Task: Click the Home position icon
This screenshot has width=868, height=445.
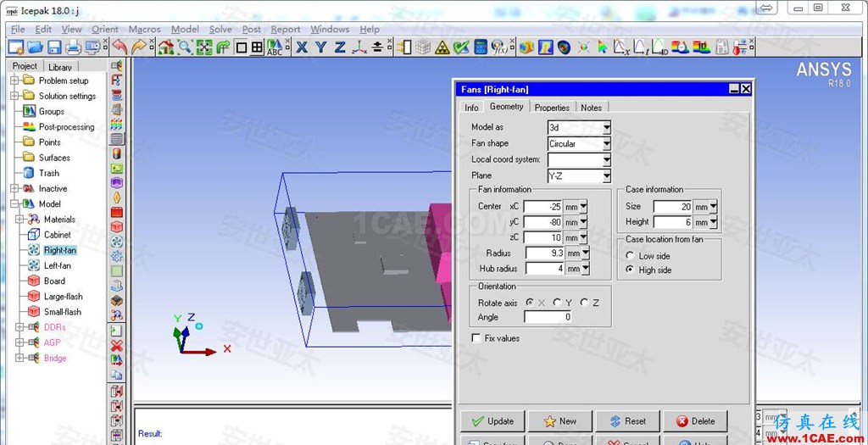Action: [165, 47]
